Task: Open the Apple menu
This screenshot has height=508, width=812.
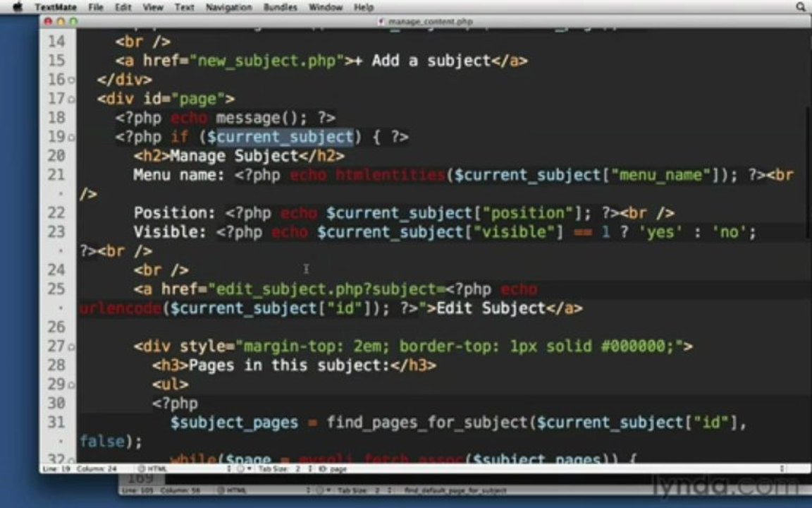Action: point(18,7)
